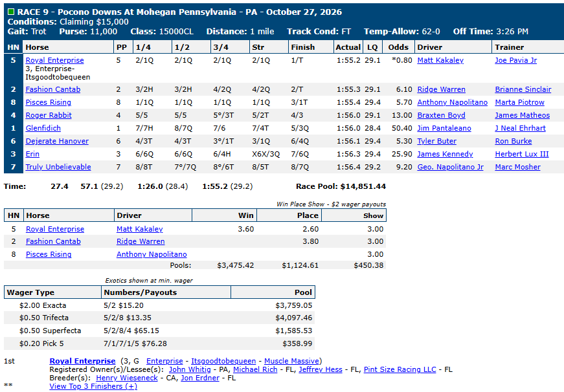The image size is (564, 392).
Task: Open trainer Marc Mosher page
Action: click(517, 167)
